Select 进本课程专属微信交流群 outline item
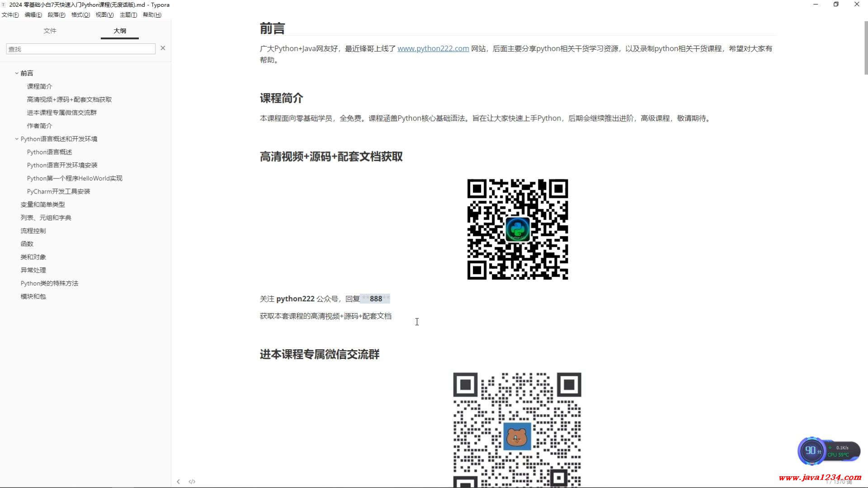 click(61, 113)
